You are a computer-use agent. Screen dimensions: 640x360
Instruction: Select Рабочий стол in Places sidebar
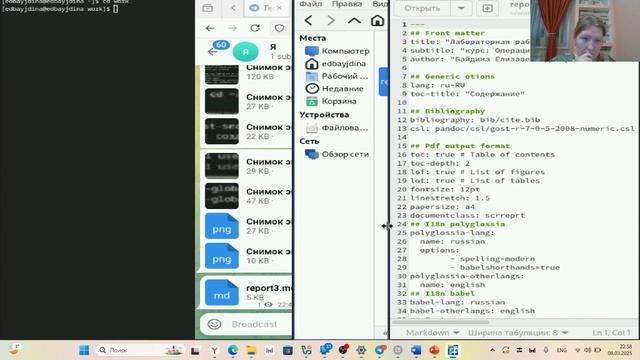tap(337, 76)
